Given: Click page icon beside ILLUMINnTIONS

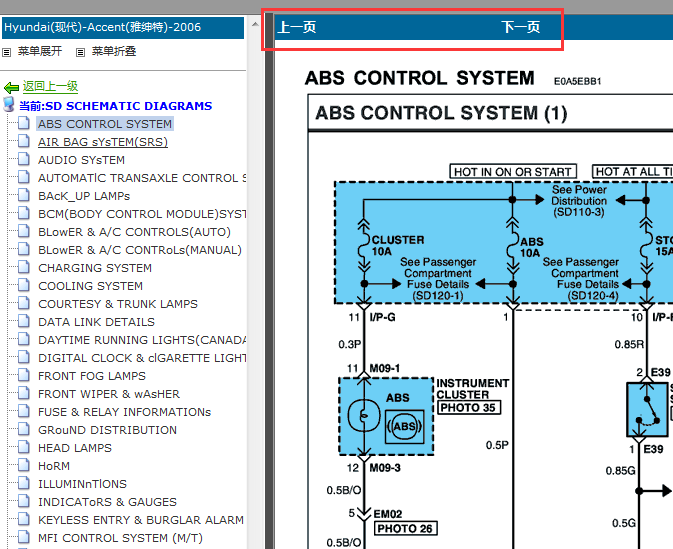Looking at the screenshot, I should point(24,484).
